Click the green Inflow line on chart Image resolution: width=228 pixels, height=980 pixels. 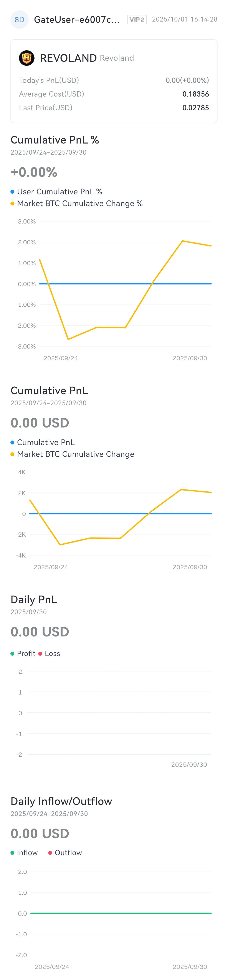click(121, 913)
